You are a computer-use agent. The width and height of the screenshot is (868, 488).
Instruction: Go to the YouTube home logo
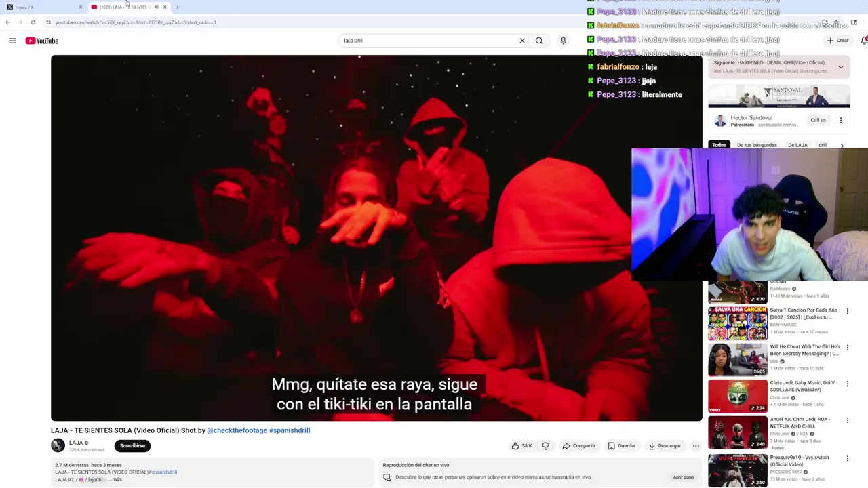pyautogui.click(x=42, y=41)
